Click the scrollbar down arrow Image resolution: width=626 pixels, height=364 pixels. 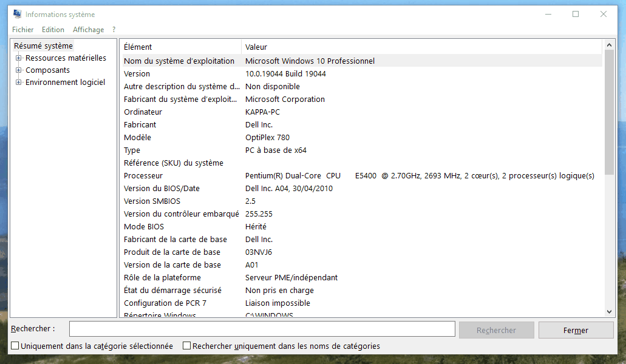click(609, 312)
